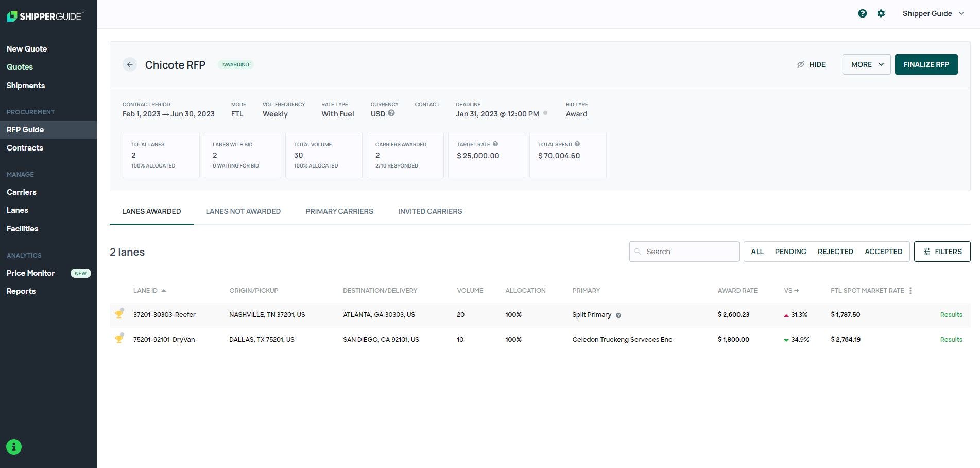Hide this RFP using the Hide toggle
This screenshot has width=980, height=468.
click(811, 64)
